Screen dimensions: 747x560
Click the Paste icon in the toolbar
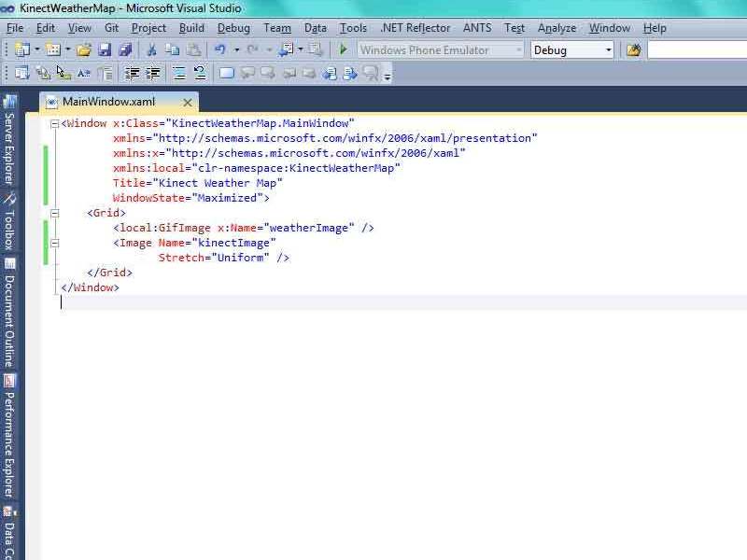[193, 49]
